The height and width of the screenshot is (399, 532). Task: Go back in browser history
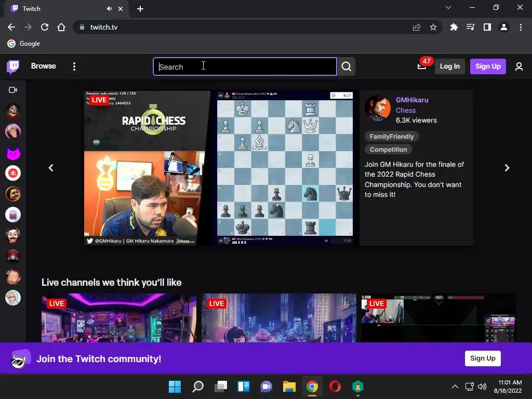(x=11, y=27)
